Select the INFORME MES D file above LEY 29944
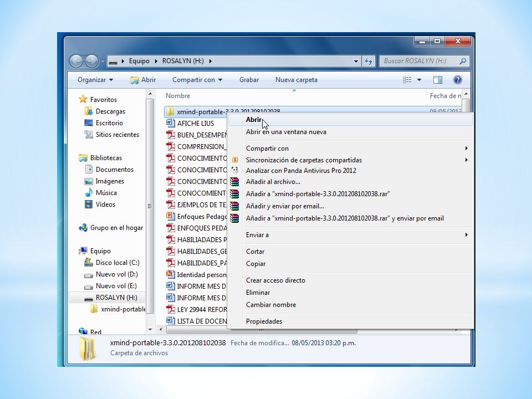Screen dimensions: 532x399 [196, 298]
